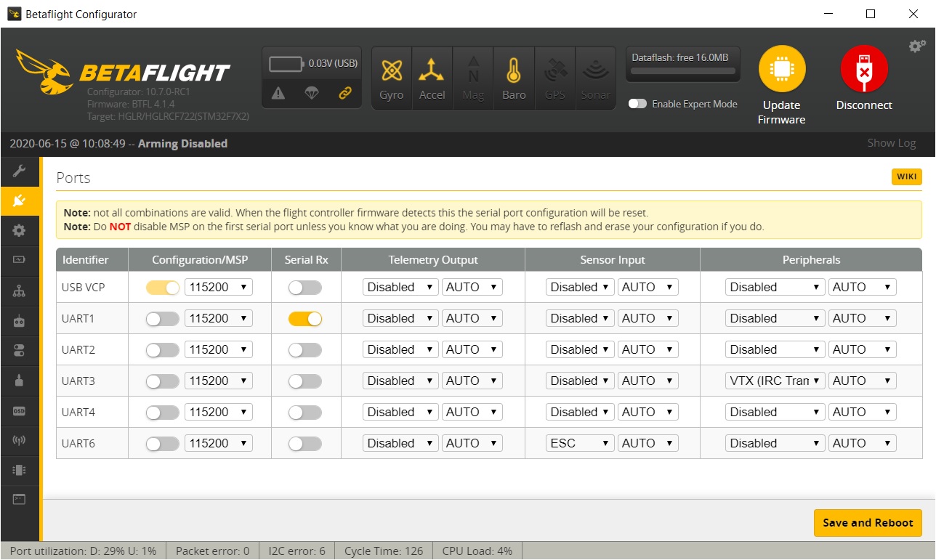
Task: Open the Setup tab wrench icon
Action: (19, 171)
